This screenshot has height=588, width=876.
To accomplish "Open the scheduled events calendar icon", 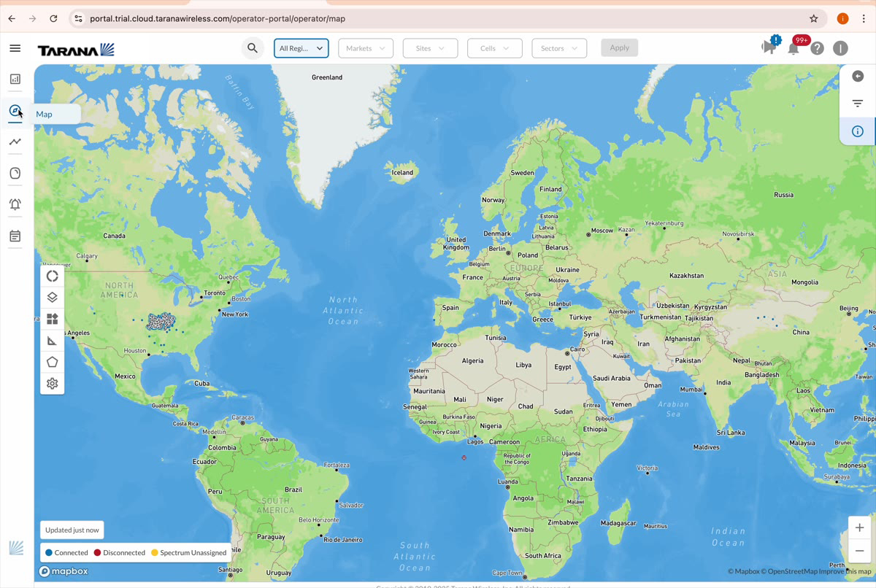I will 15,235.
